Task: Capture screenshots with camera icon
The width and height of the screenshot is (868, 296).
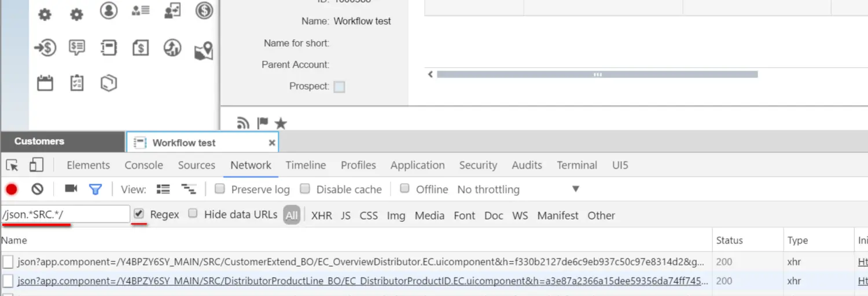Action: [x=71, y=188]
